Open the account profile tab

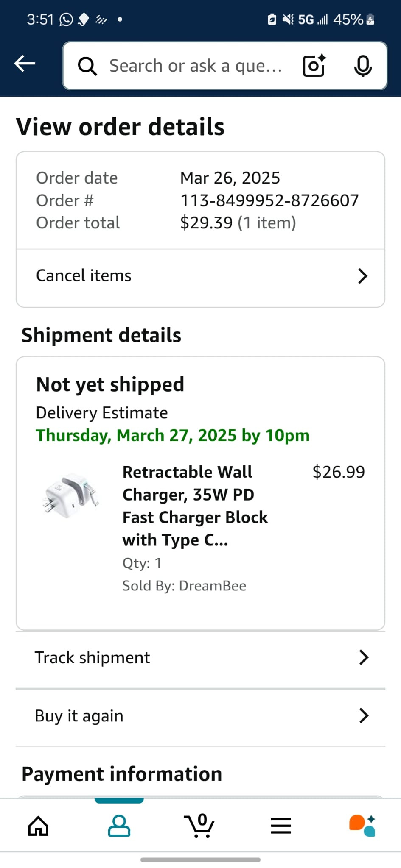click(x=119, y=826)
